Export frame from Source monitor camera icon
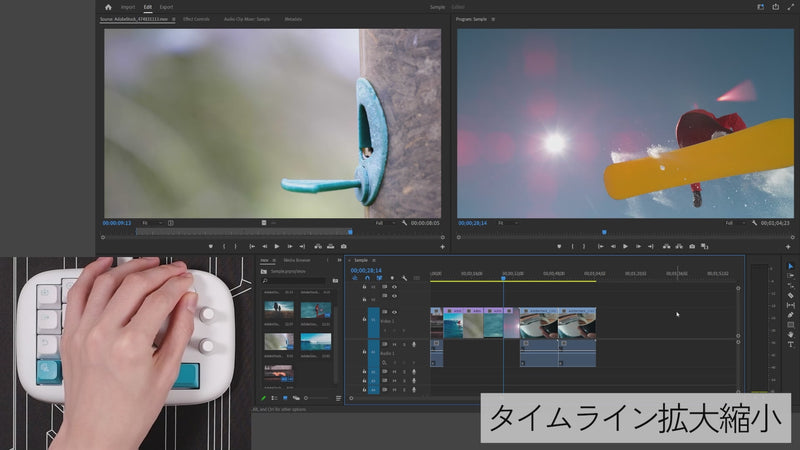Image resolution: width=800 pixels, height=450 pixels. [343, 246]
